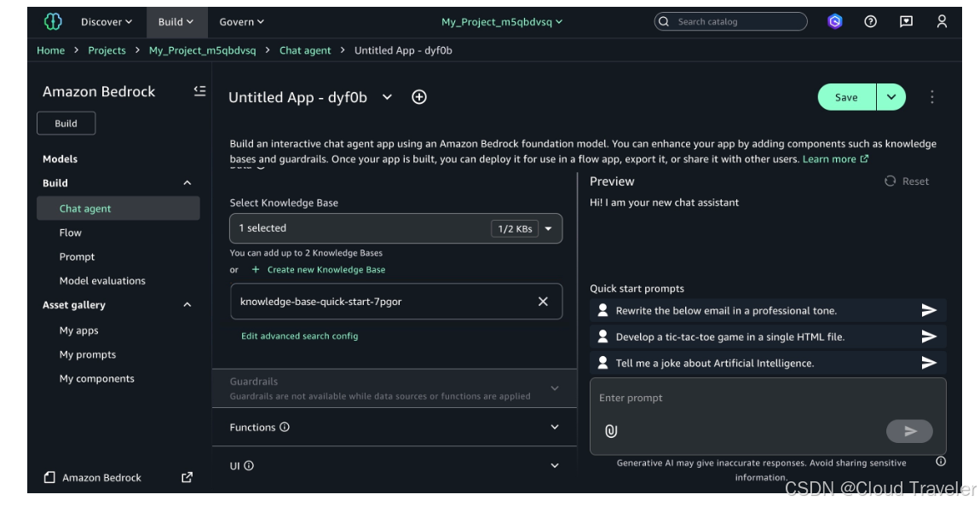Screen dimensions: 980x506
Task: Click the My_Project_m5qbdvsq breadcrumb link
Action: tap(203, 50)
